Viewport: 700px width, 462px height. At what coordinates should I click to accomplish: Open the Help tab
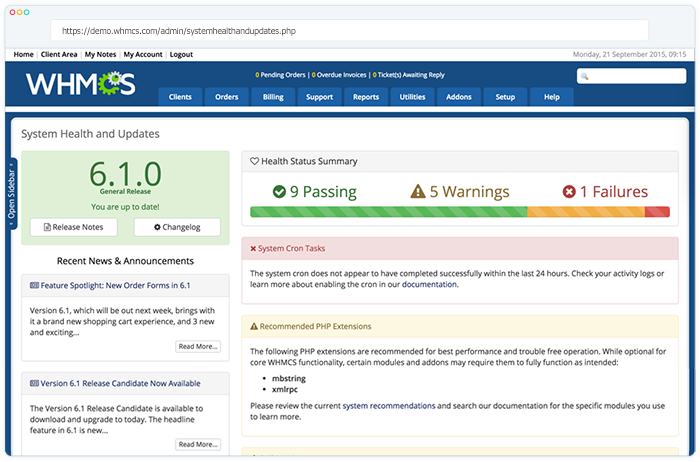tap(552, 97)
